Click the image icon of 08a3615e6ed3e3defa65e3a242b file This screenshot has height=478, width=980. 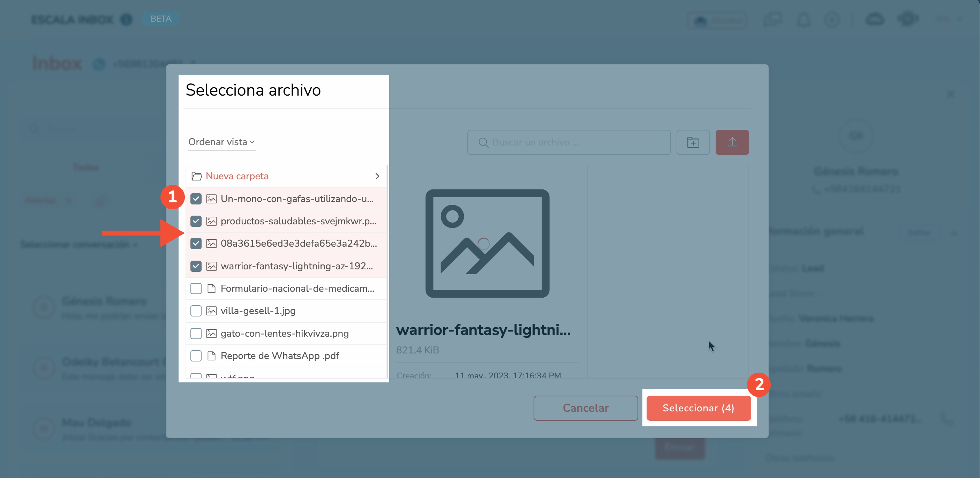click(x=211, y=244)
